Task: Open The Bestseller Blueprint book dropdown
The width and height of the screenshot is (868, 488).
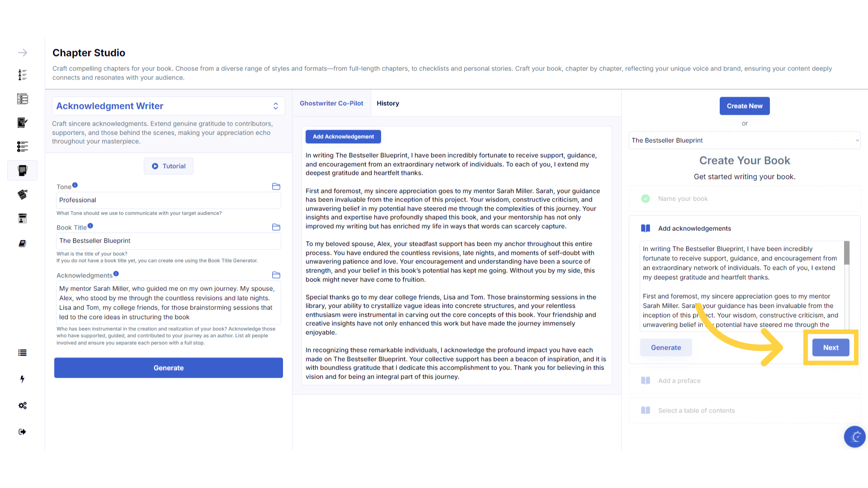Action: pyautogui.click(x=744, y=141)
